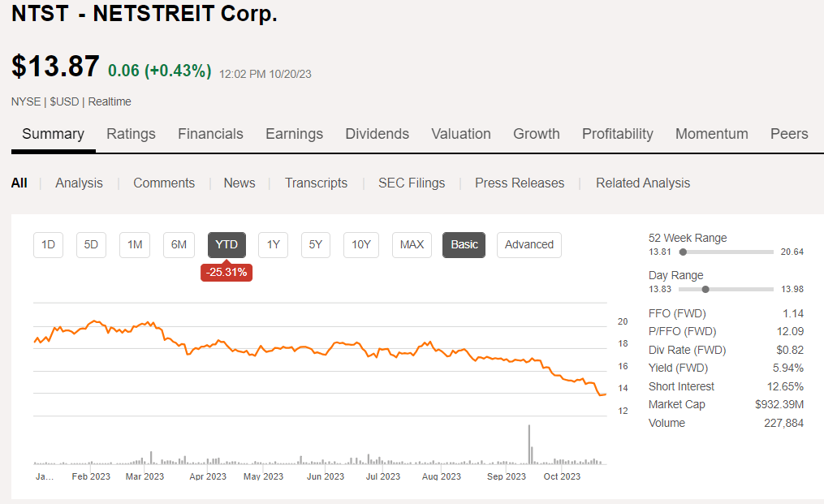The image size is (824, 504).
Task: Switch to the Ratings tab
Action: pos(131,133)
